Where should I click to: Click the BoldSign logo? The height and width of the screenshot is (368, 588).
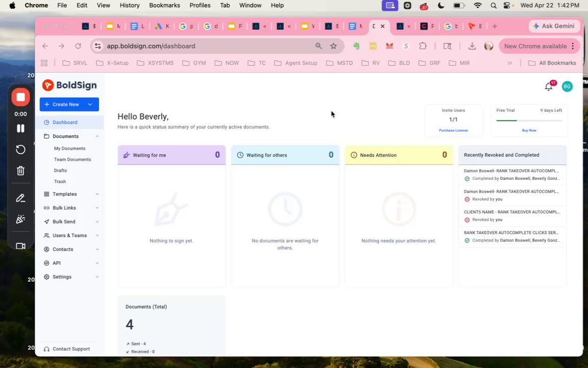[x=69, y=85]
